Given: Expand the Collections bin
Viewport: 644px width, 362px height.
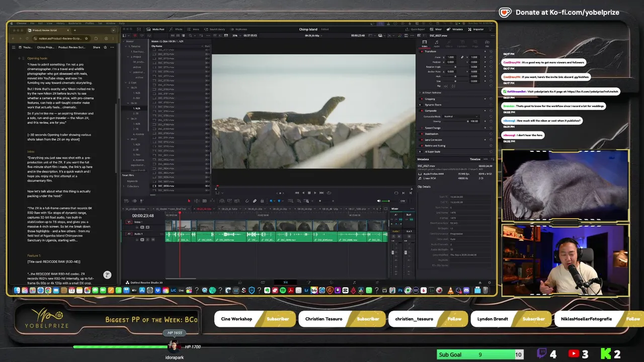Looking at the screenshot, I should point(125,186).
